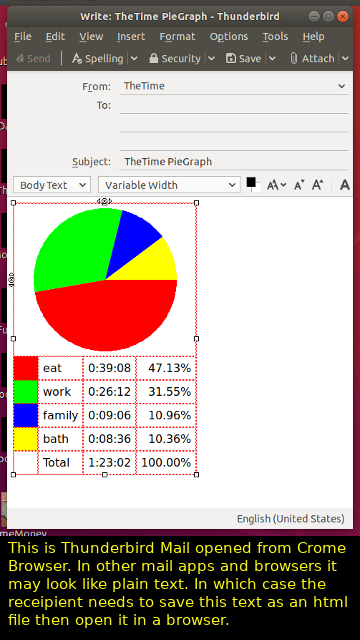Select the table's left-side row handle
This screenshot has width=360, height=640.
[x=12, y=280]
